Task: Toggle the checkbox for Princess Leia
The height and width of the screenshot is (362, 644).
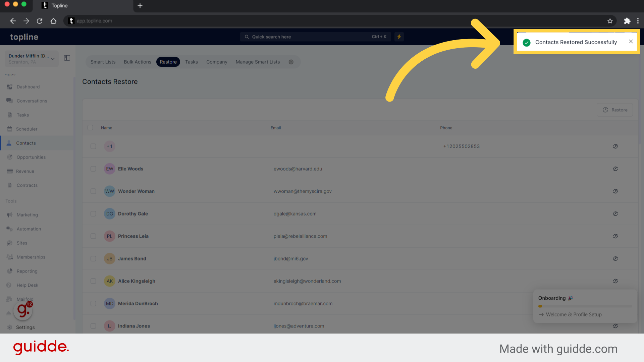Action: [x=93, y=236]
